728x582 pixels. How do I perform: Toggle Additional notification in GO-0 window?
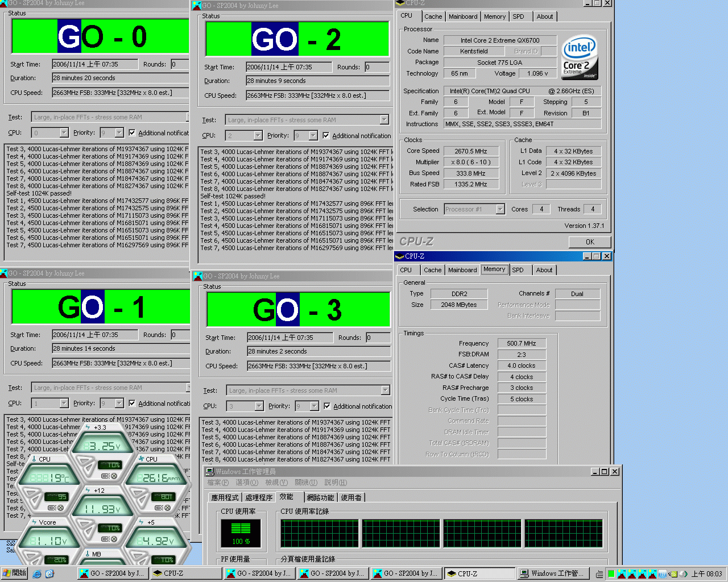point(132,132)
